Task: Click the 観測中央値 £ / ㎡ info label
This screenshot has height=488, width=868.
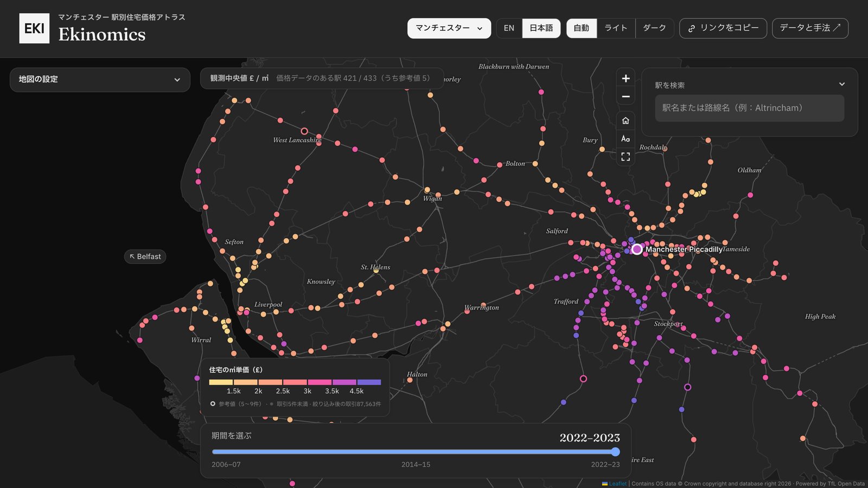Action: click(x=239, y=78)
